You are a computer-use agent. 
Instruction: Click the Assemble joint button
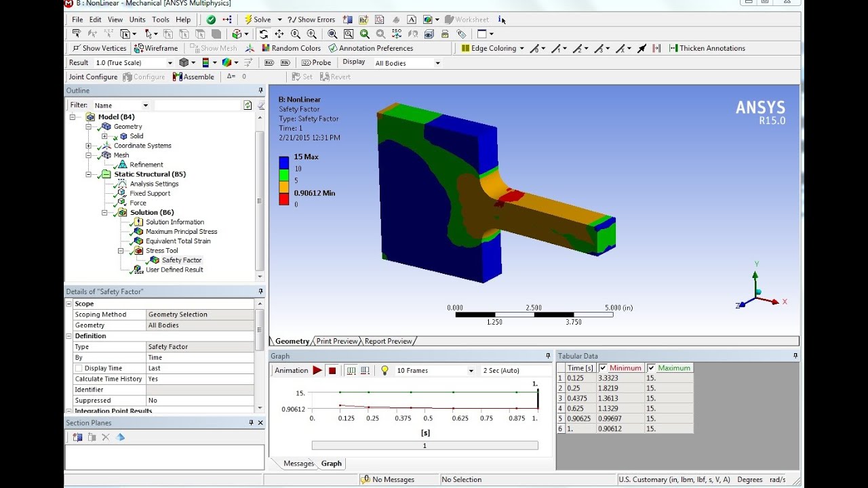(193, 77)
